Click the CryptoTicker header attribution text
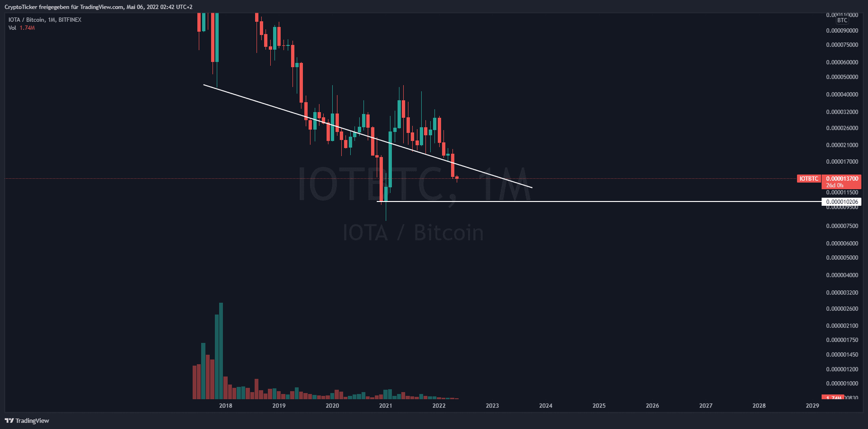 pos(98,7)
